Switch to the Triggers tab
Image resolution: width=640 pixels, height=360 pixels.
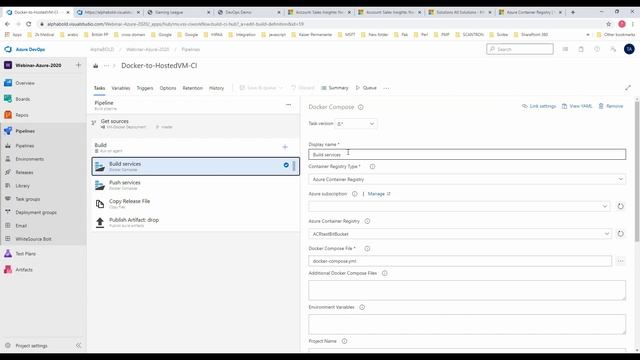(144, 88)
